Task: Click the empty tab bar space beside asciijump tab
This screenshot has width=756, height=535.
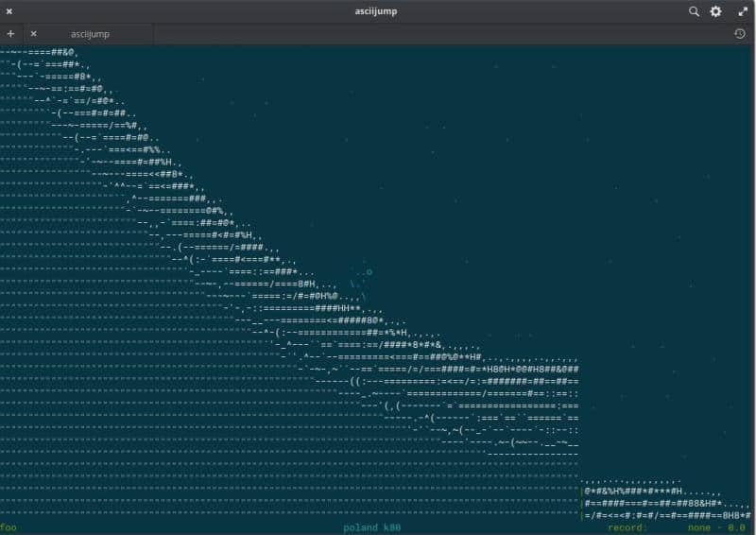Action: coord(425,33)
